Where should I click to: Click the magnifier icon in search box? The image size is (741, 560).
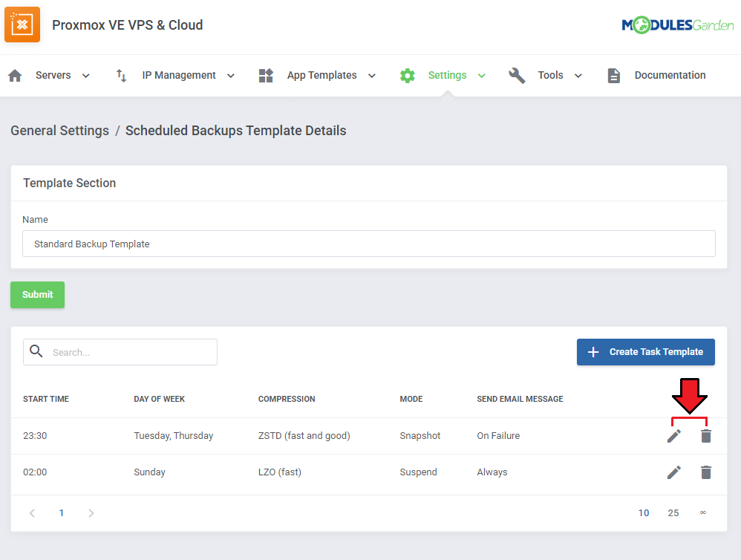[x=36, y=351]
